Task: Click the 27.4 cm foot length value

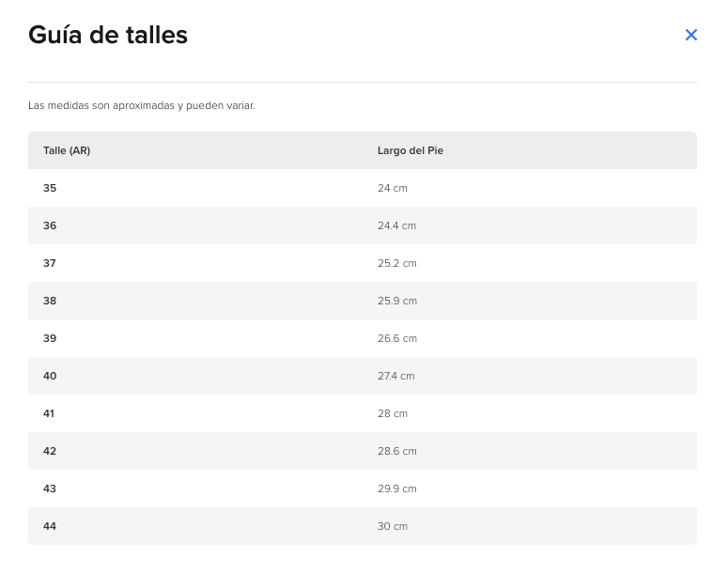Action: 395,376
